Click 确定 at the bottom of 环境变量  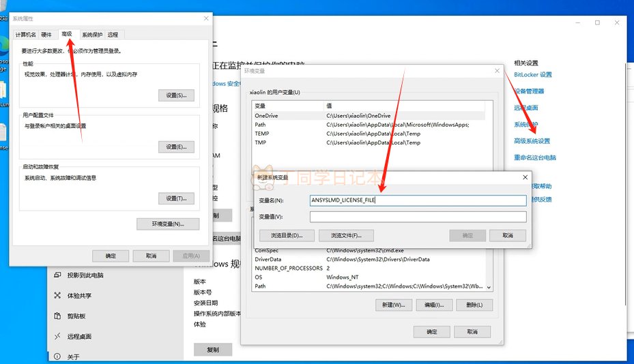[432, 332]
